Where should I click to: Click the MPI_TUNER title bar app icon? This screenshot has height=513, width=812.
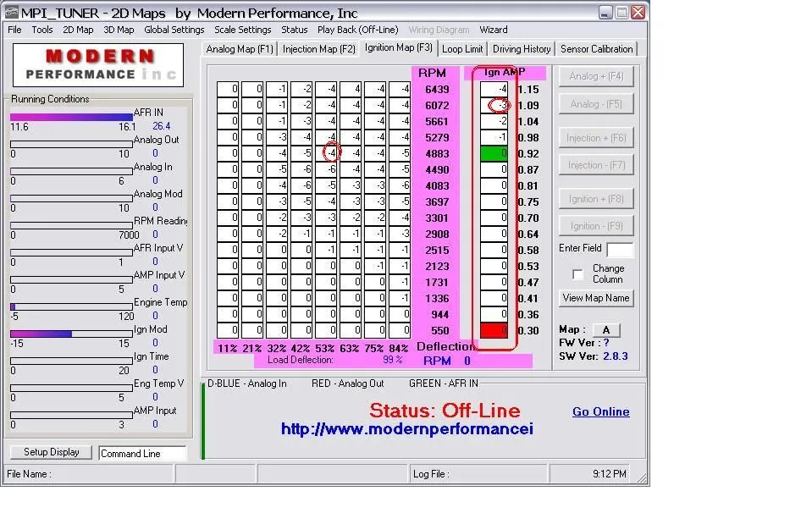point(12,13)
